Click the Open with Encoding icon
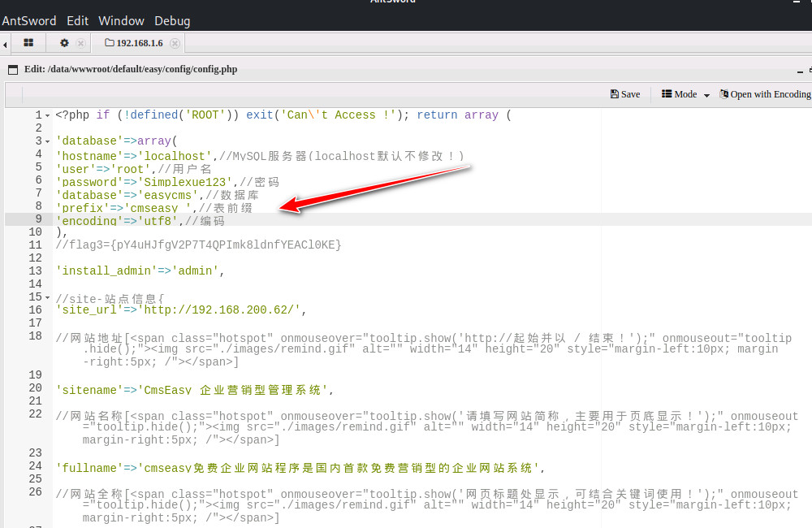812x528 pixels. coord(723,94)
